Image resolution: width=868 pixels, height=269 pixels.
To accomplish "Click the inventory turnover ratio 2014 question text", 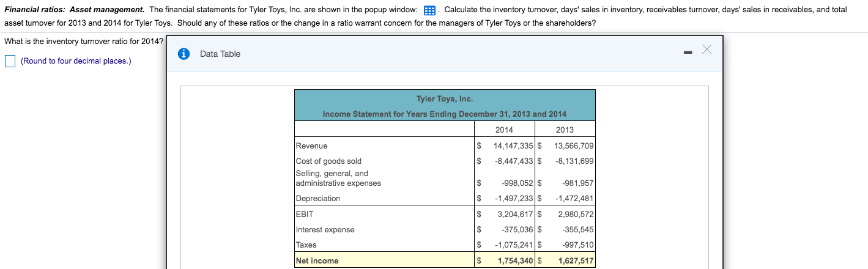I will coord(84,42).
